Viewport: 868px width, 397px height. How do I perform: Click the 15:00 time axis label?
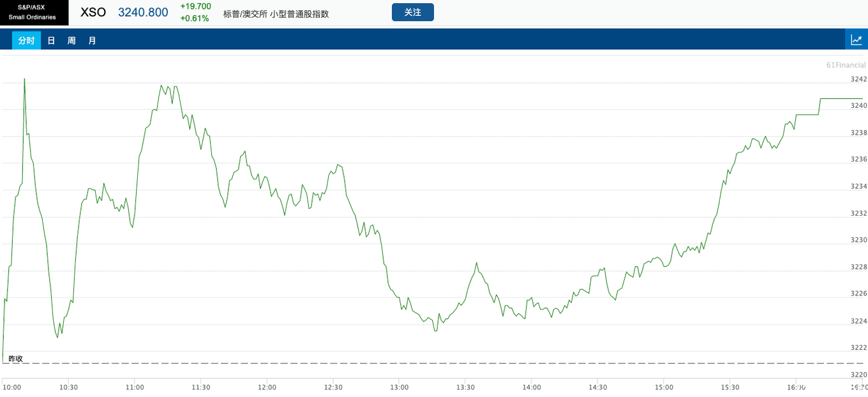[664, 387]
